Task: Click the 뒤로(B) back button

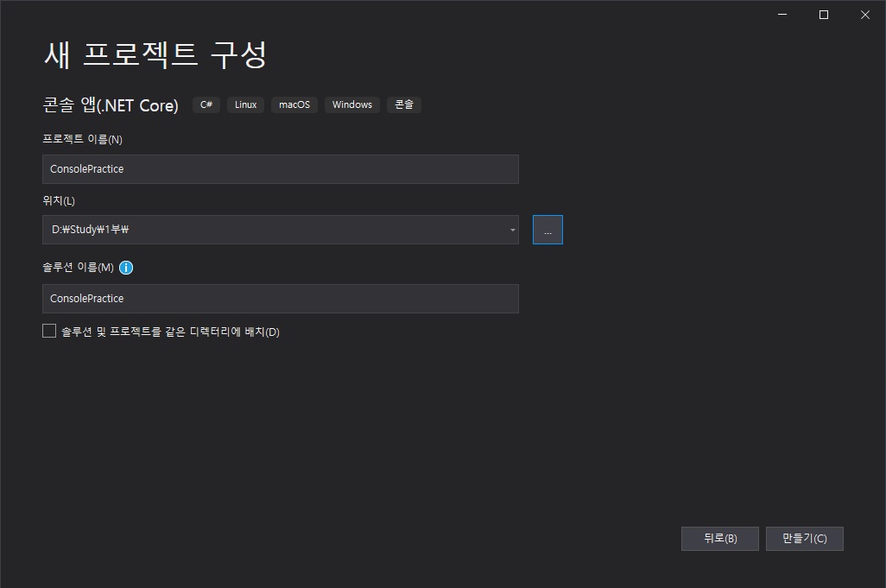Action: 720,538
